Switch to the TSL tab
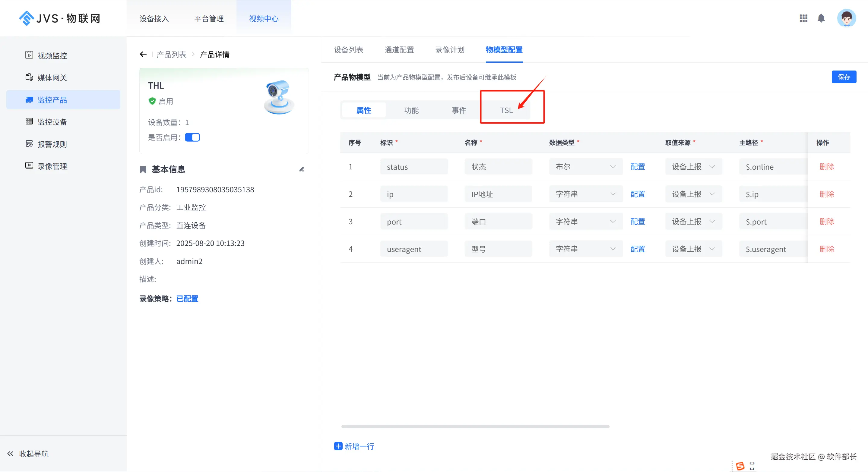Screen dimensions: 868x472 [x=506, y=110]
